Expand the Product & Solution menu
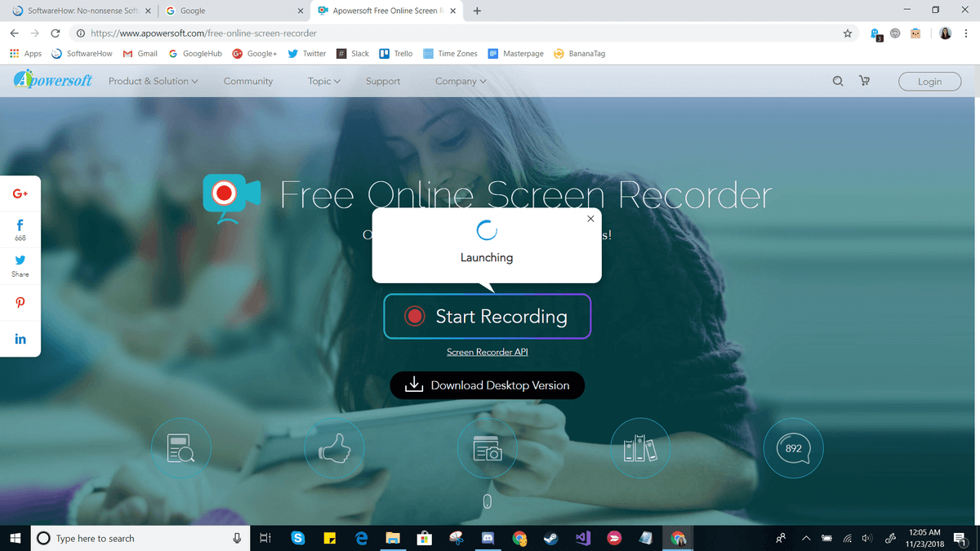Screen dimensions: 980x551 [154, 81]
